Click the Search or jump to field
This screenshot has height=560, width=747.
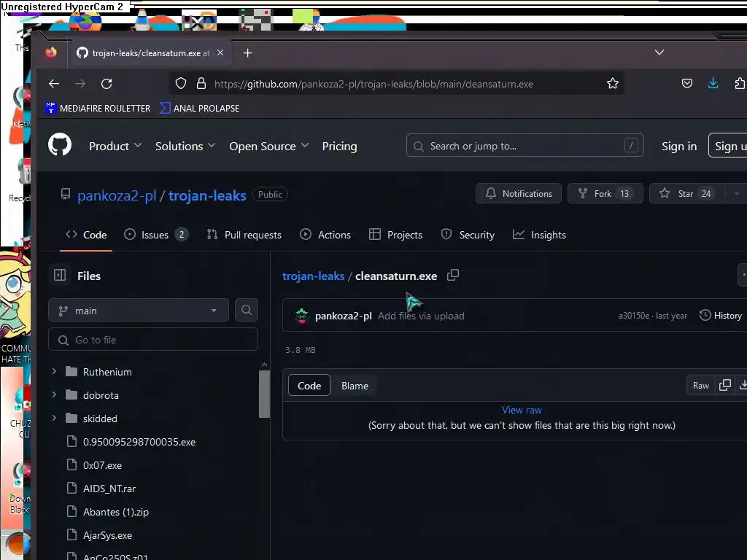[525, 145]
